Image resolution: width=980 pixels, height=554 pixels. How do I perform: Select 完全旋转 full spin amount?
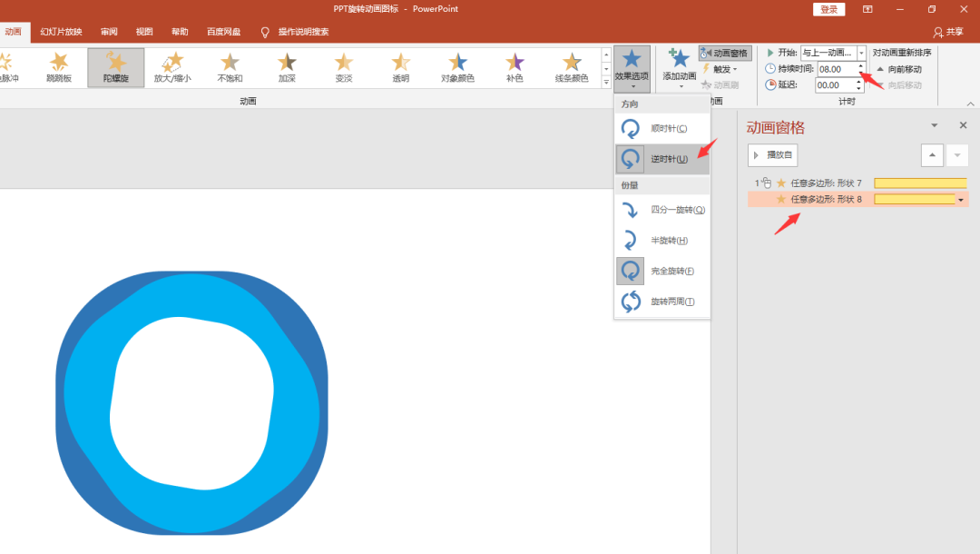[x=662, y=271]
